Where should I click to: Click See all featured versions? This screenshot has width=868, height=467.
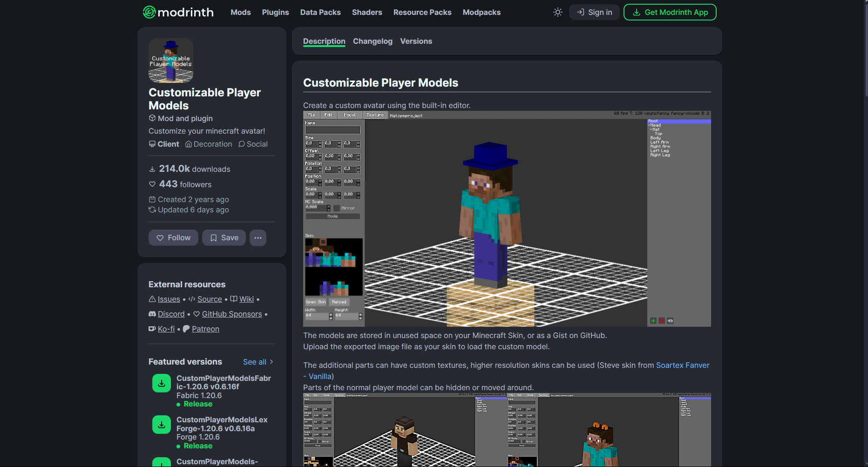[258, 362]
